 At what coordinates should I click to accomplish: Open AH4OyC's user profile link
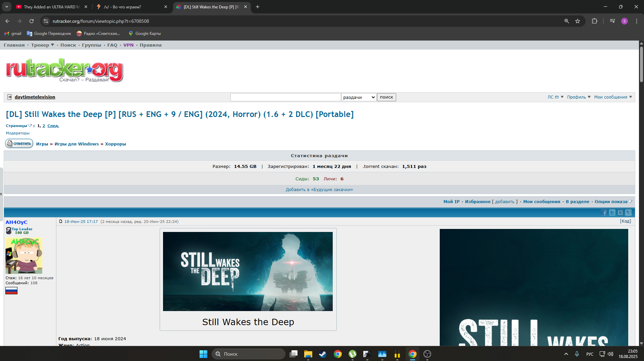pos(16,222)
